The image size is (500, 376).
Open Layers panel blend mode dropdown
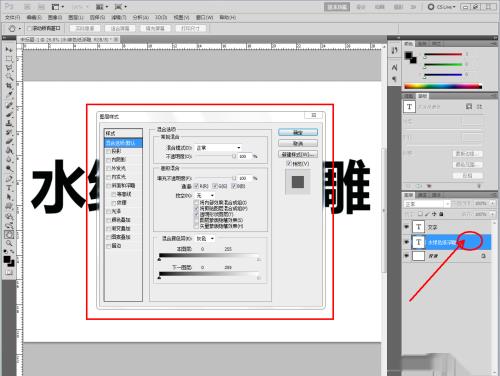tap(427, 203)
